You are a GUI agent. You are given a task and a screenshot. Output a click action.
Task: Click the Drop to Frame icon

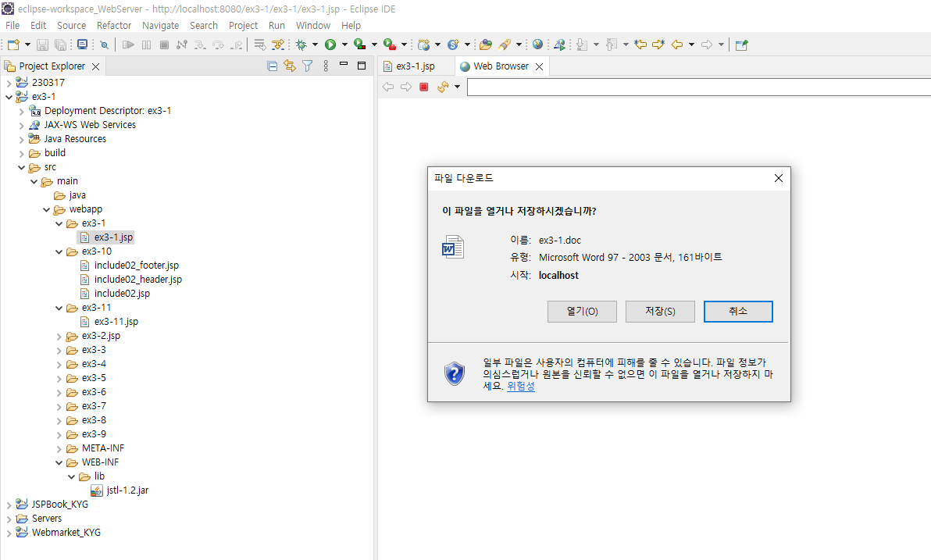click(259, 45)
